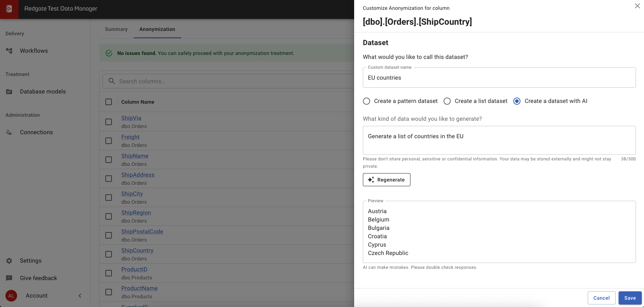Switch to the Summary tab
644x307 pixels.
(x=116, y=29)
